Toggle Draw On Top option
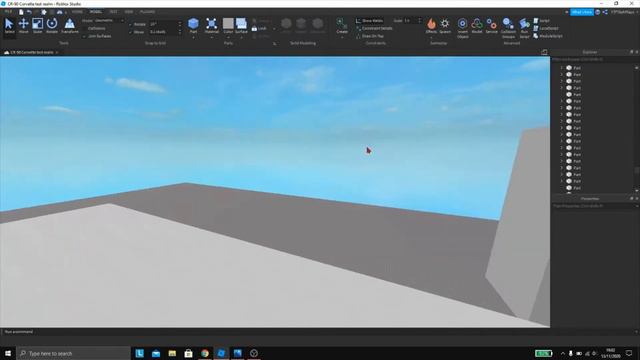Screen dimensions: 640x360 click(x=370, y=36)
